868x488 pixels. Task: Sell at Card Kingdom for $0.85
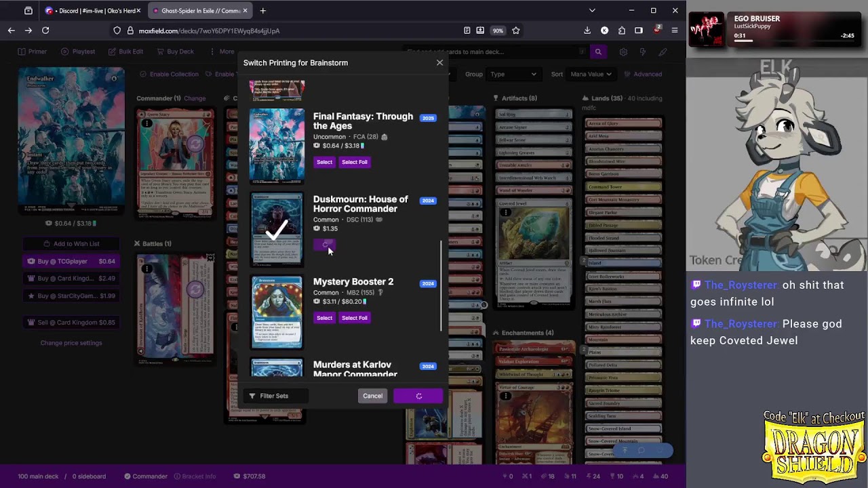(71, 323)
